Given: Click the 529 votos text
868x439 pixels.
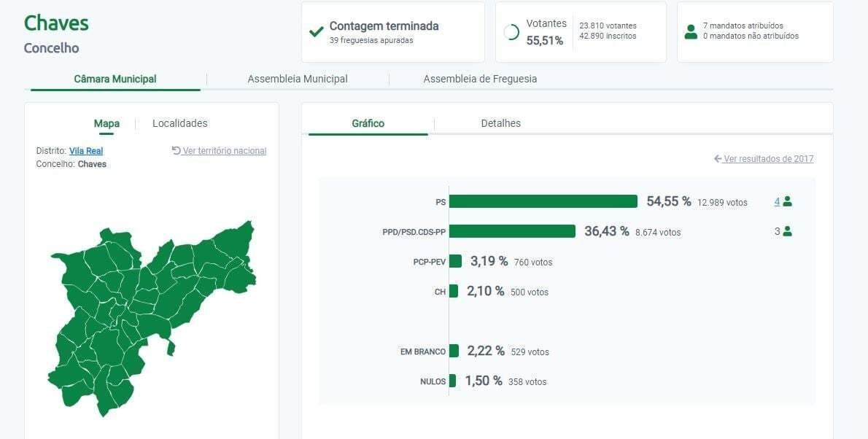Looking at the screenshot, I should (x=530, y=352).
